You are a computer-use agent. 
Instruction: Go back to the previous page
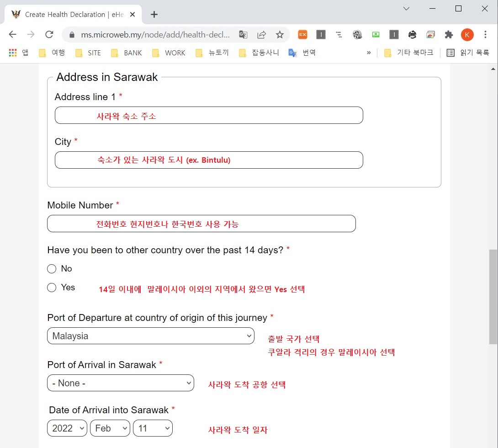[x=12, y=34]
